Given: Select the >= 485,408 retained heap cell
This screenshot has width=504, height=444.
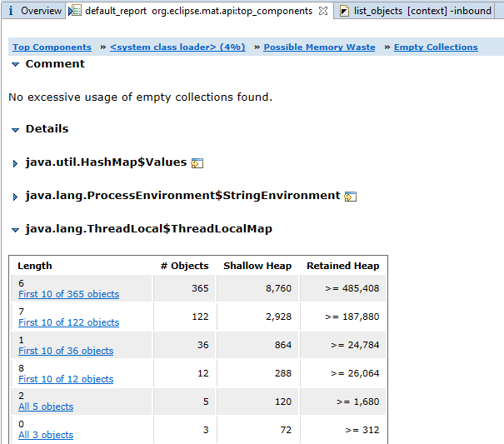Looking at the screenshot, I should pos(343,288).
